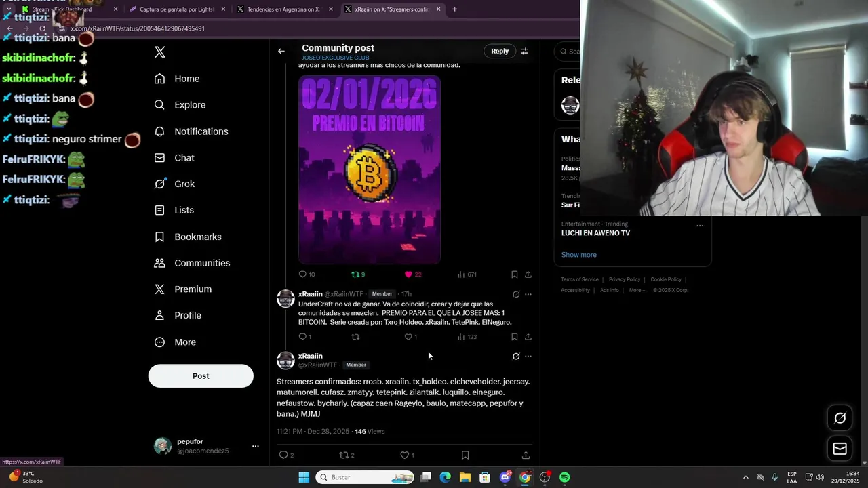Screen dimensions: 868x488
Task: Open Explore in X sidebar
Action: (x=180, y=105)
